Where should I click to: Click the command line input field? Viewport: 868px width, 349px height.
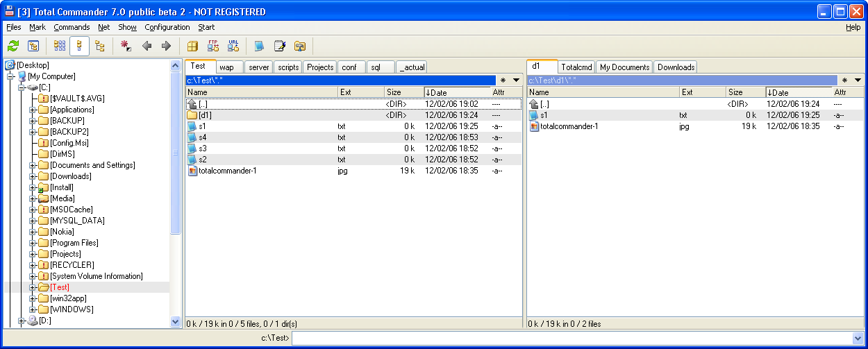(571, 338)
